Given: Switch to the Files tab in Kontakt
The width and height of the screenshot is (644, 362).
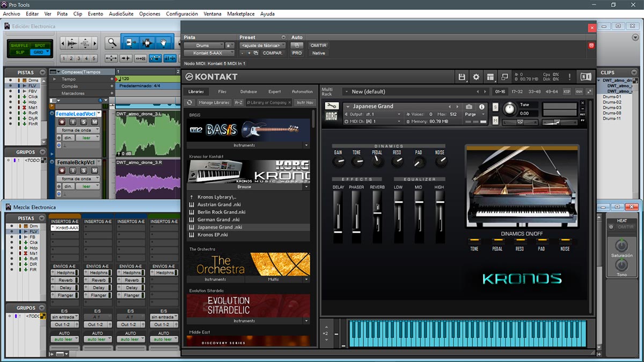Looking at the screenshot, I should [222, 92].
